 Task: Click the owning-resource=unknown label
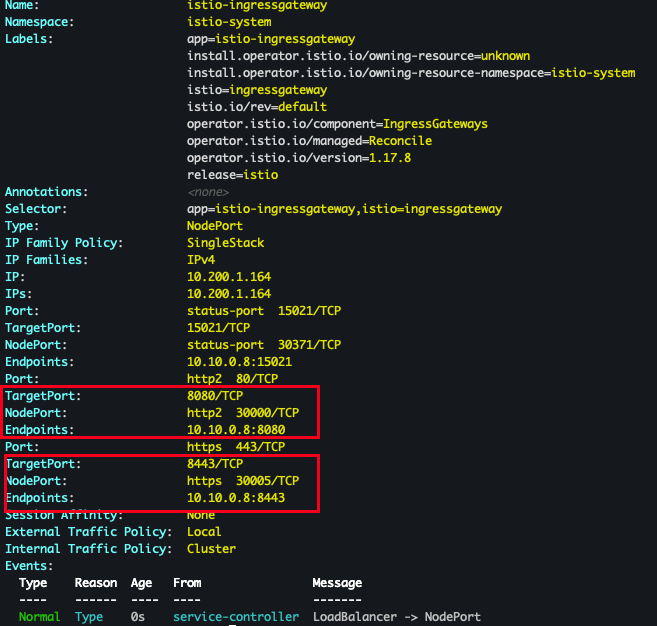click(358, 56)
